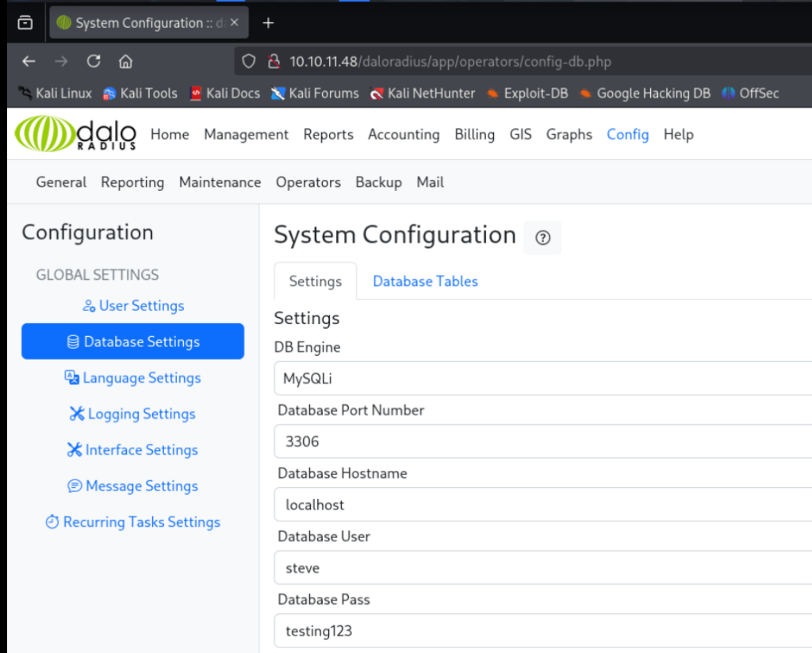812x653 pixels.
Task: Click the Language Settings translate icon
Action: [71, 377]
